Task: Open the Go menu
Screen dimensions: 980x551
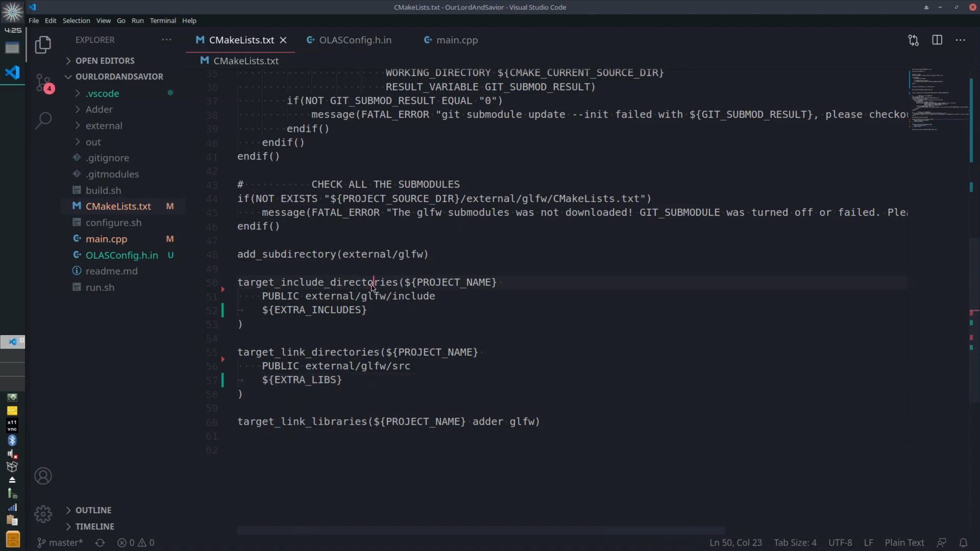Action: 121,21
